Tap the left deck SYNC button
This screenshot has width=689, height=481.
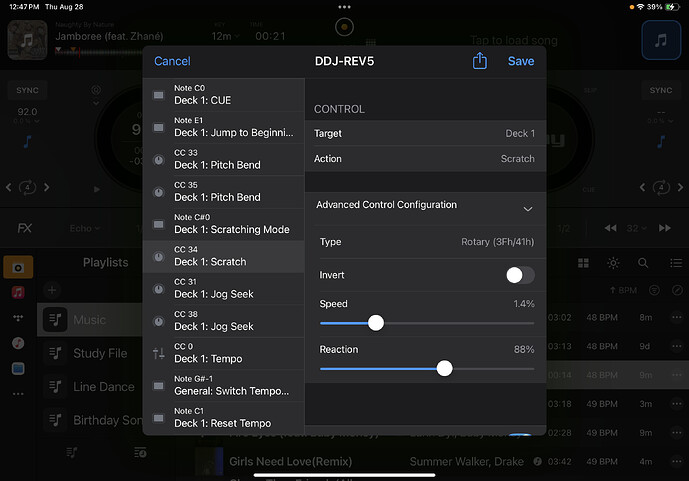[x=27, y=90]
